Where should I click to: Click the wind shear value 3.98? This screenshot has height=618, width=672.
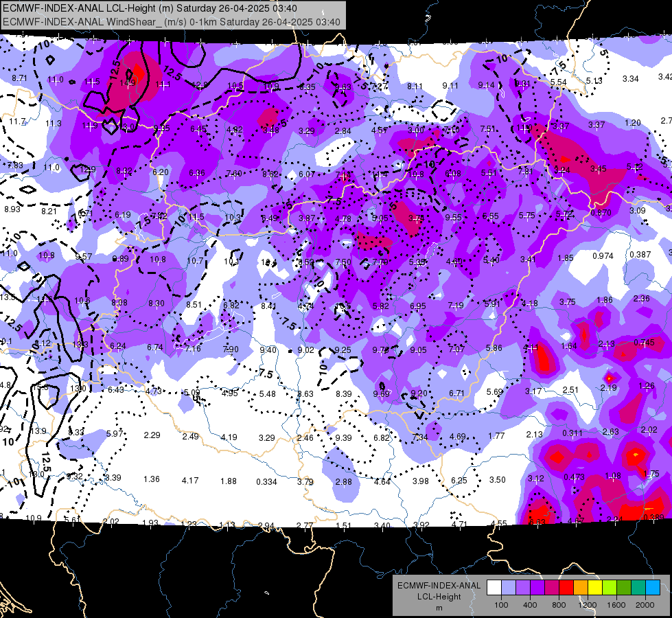(420, 481)
